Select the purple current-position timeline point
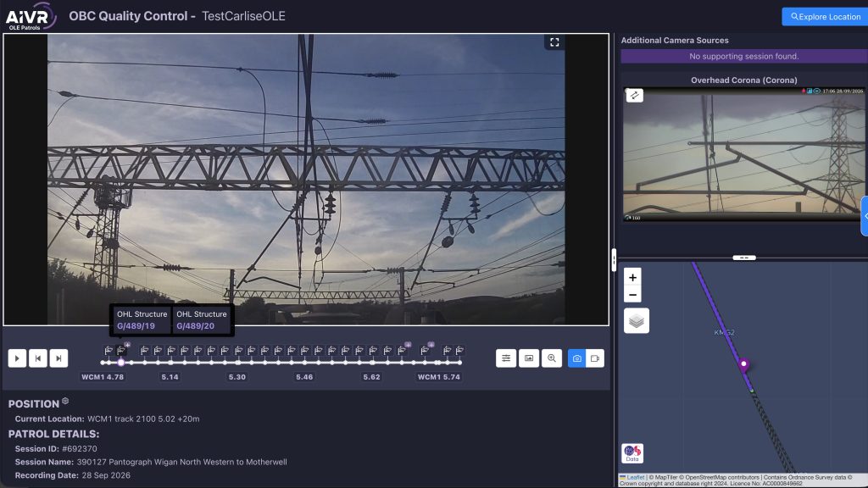868x488 pixels. tap(121, 363)
